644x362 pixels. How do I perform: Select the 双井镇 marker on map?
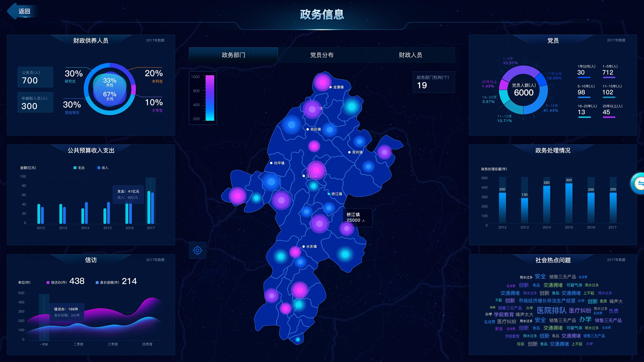(349, 152)
